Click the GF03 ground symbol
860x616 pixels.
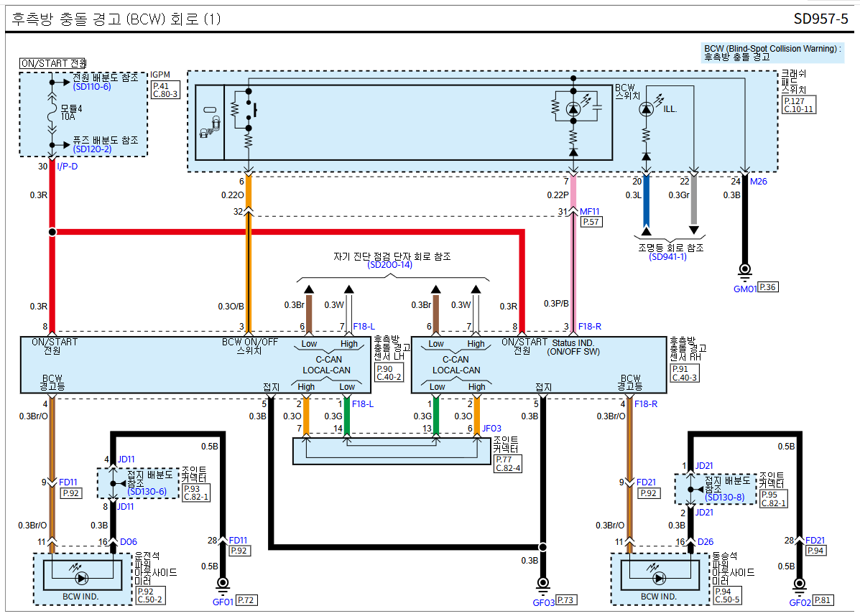coord(543,583)
